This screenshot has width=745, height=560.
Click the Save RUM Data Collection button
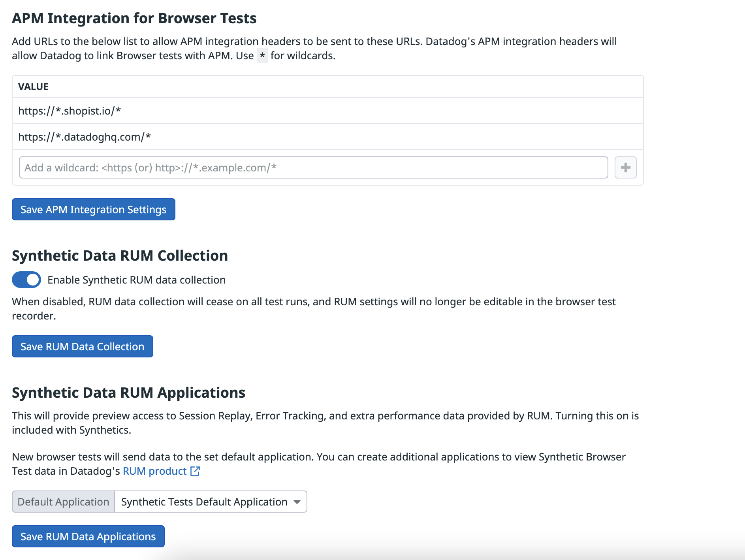[83, 346]
